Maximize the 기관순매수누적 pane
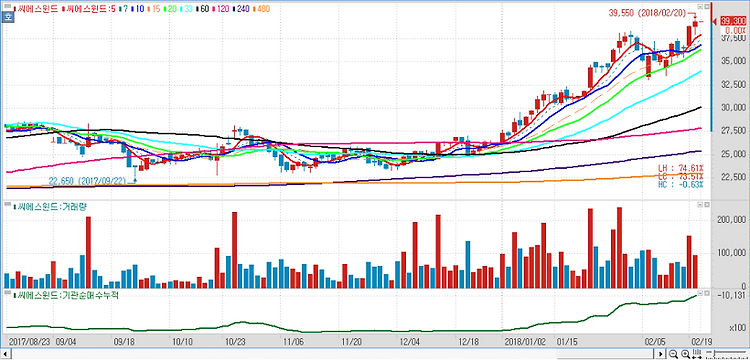750x360 pixels. point(706,292)
